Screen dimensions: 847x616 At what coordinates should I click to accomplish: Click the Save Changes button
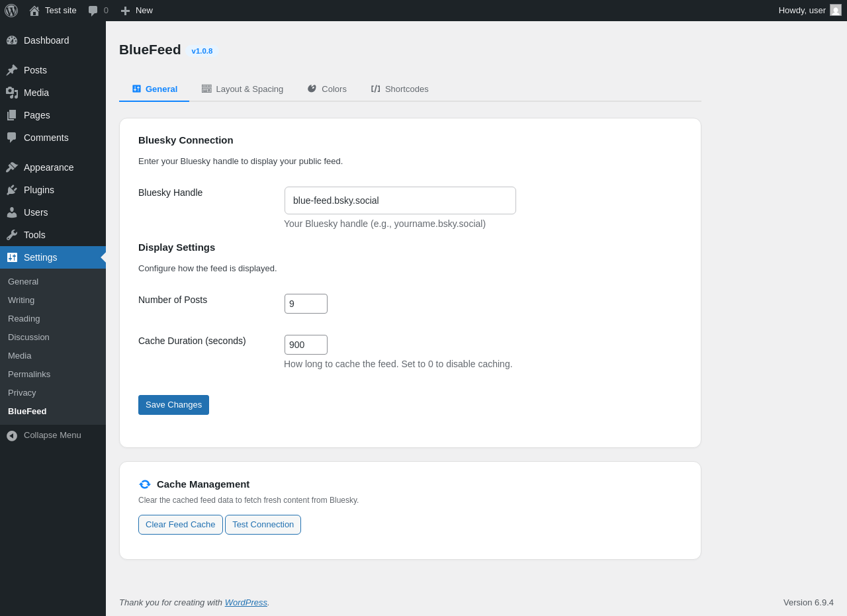pyautogui.click(x=173, y=405)
